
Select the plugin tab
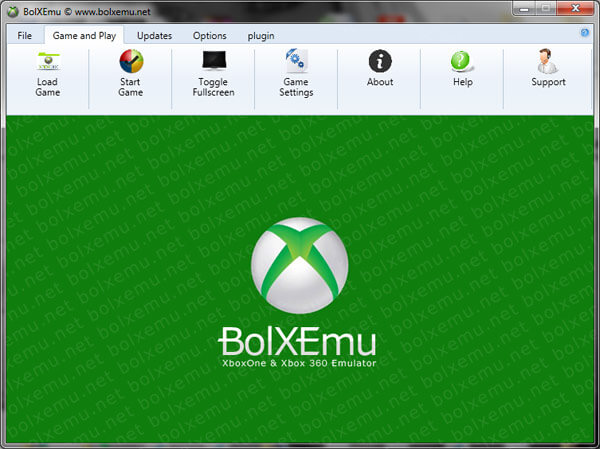(x=261, y=36)
